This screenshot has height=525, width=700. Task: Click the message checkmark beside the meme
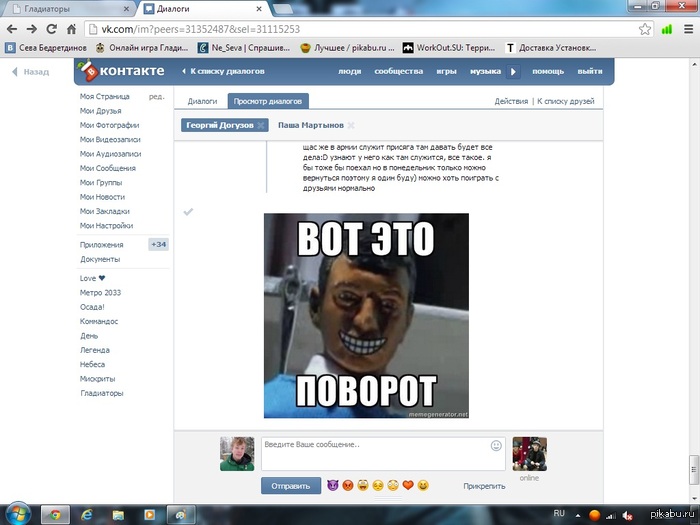pos(188,212)
